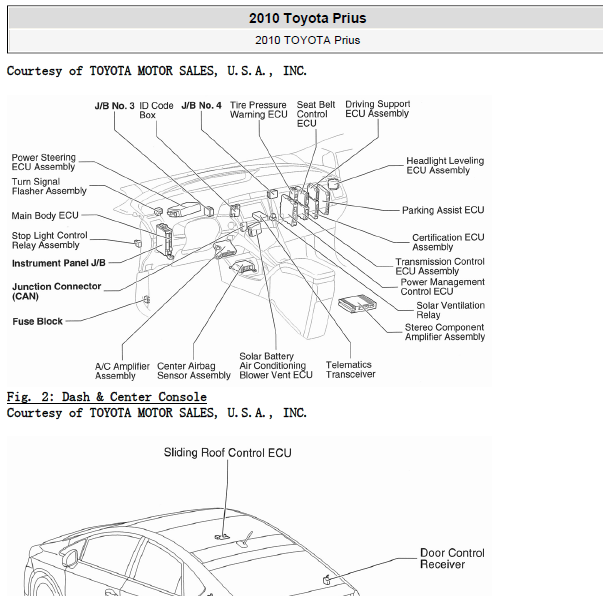Click the 'Solar Ventilation Relay' label

pos(450,310)
